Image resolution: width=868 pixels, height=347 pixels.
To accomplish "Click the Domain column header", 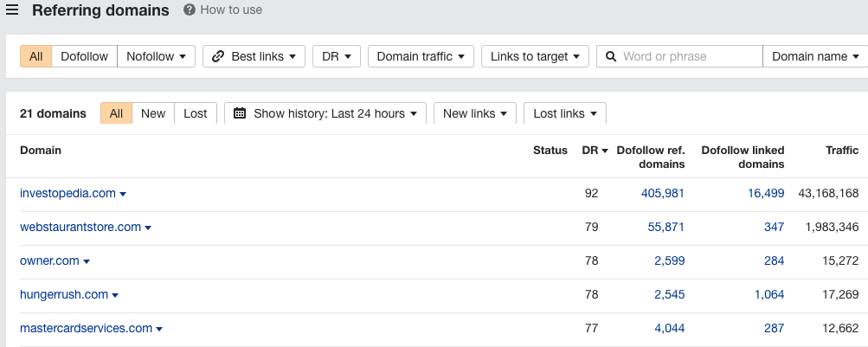I will pyautogui.click(x=41, y=150).
